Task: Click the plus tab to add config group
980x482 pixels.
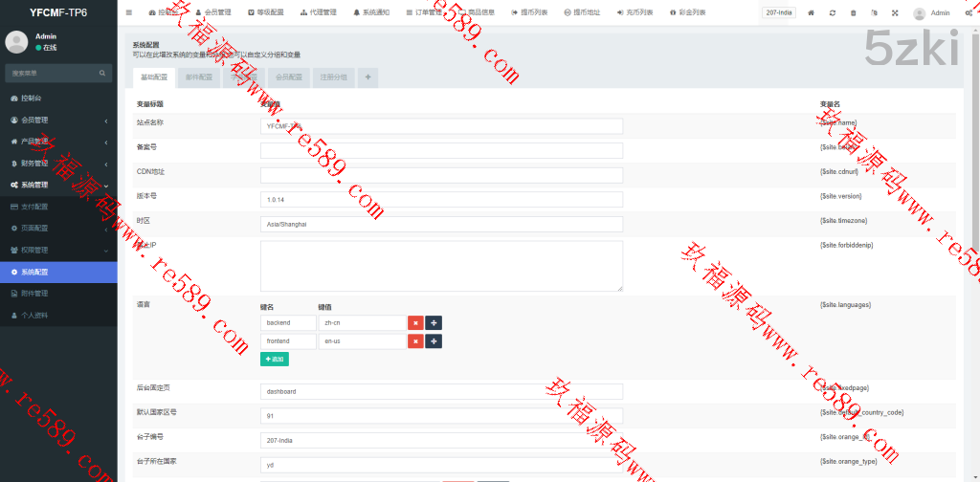Action: click(x=368, y=77)
